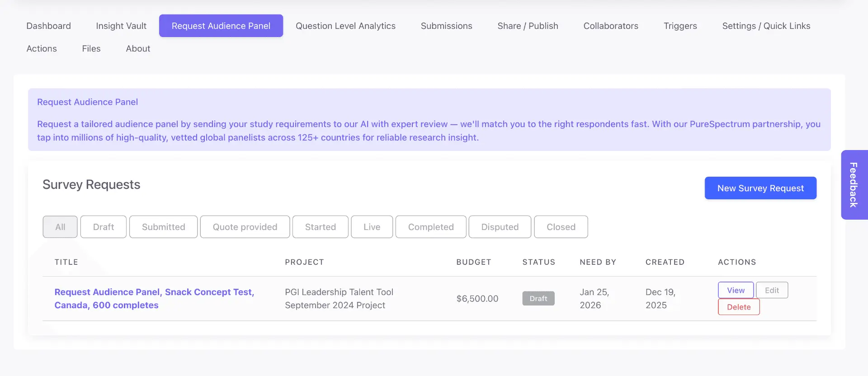The image size is (868, 376).
Task: Open the Dashboard tab
Action: (48, 26)
